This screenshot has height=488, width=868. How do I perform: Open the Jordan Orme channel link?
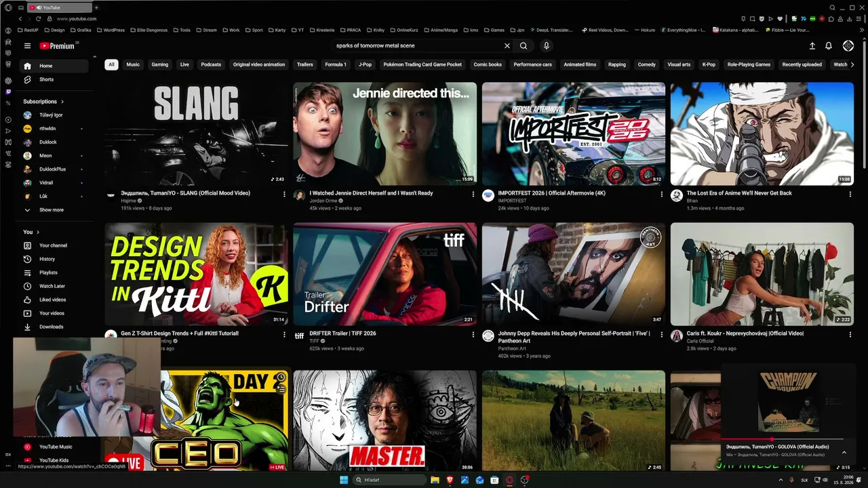tap(323, 201)
